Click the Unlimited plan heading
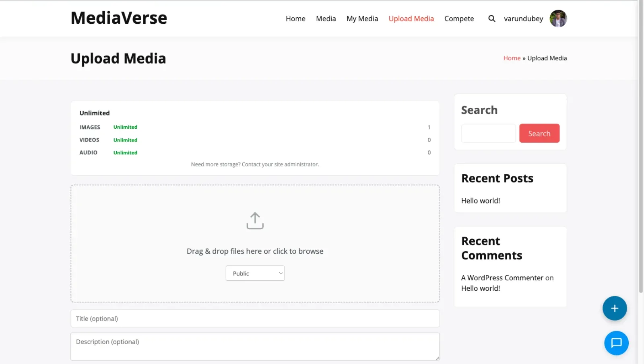The image size is (644, 364). 95,113
